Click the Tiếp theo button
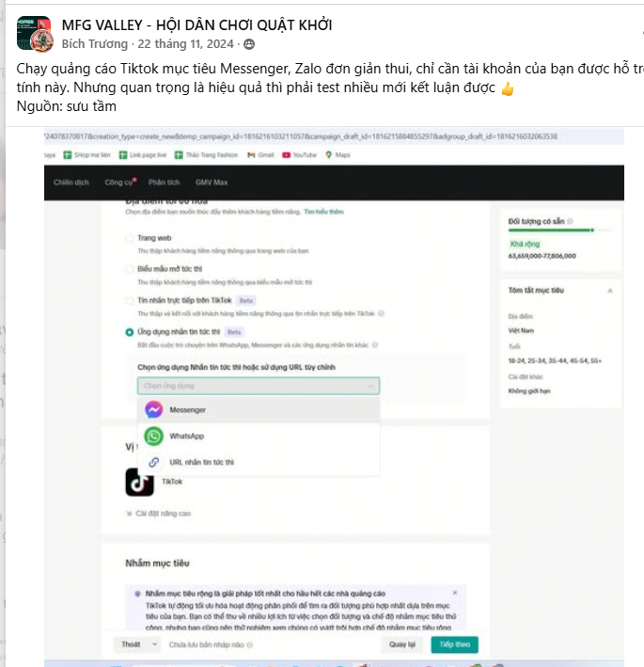This screenshot has height=667, width=644. point(454,644)
